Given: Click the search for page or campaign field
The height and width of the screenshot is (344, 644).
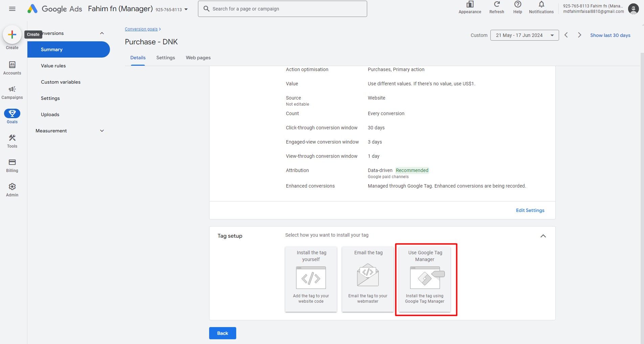Looking at the screenshot, I should [x=283, y=9].
